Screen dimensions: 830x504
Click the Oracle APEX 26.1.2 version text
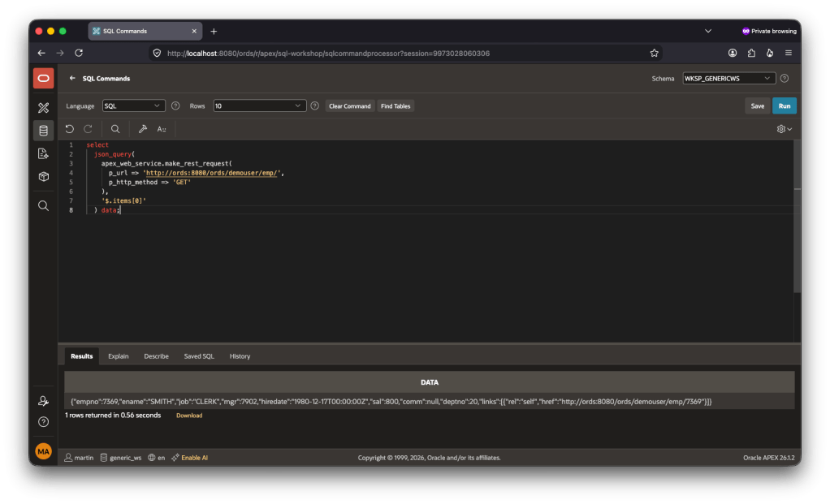click(768, 458)
